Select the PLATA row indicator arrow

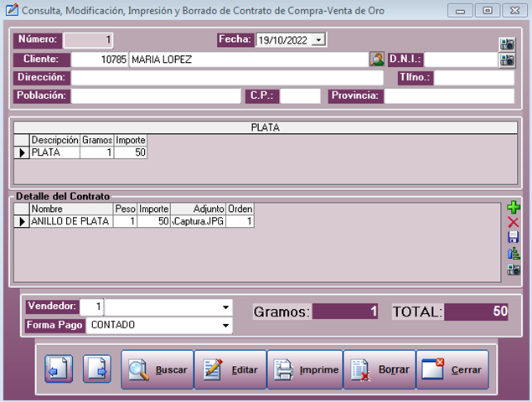coord(22,152)
